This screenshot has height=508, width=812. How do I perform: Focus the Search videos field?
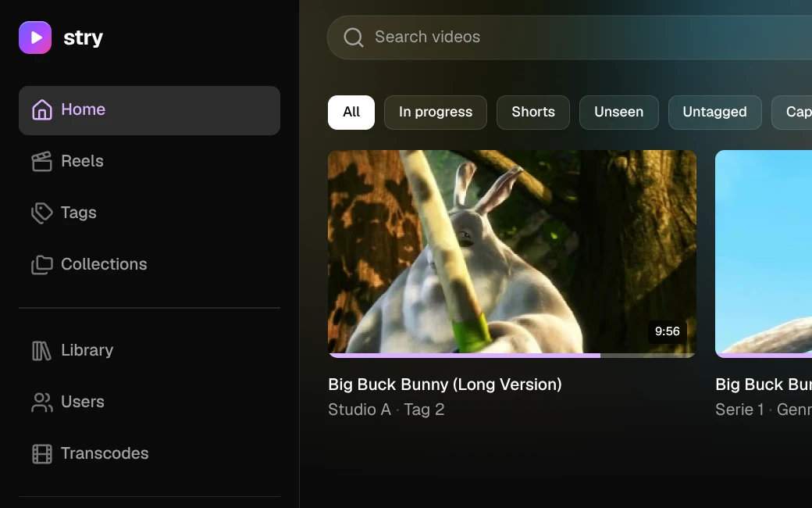pos(570,38)
